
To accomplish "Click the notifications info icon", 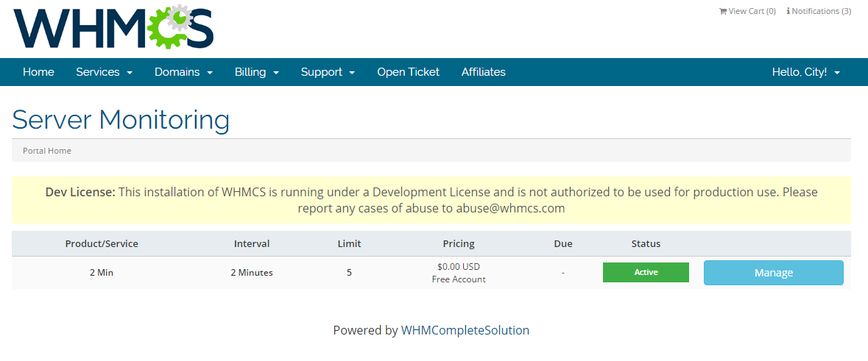I will tap(788, 11).
